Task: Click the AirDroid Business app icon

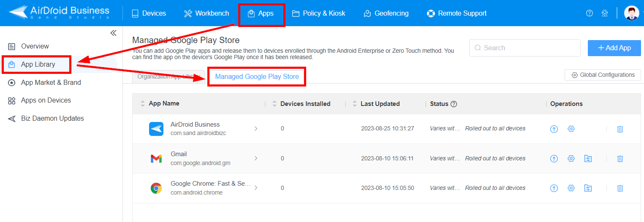Action: click(x=156, y=129)
